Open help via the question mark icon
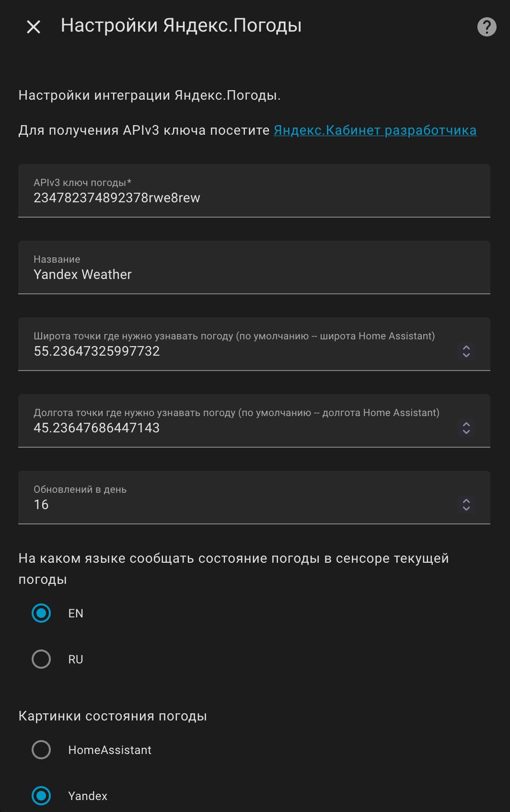The image size is (510, 812). [x=487, y=27]
